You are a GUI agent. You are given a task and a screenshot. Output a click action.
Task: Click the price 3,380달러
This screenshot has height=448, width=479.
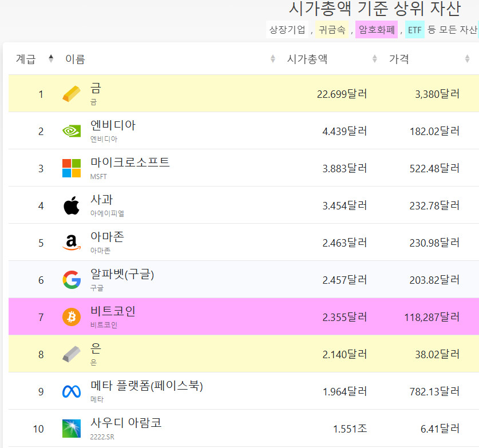(x=437, y=94)
